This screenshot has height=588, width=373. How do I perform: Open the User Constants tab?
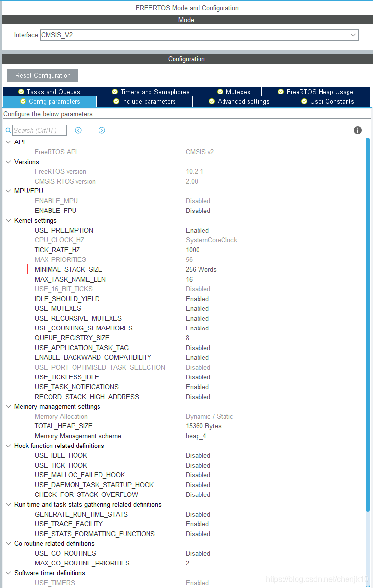[328, 101]
